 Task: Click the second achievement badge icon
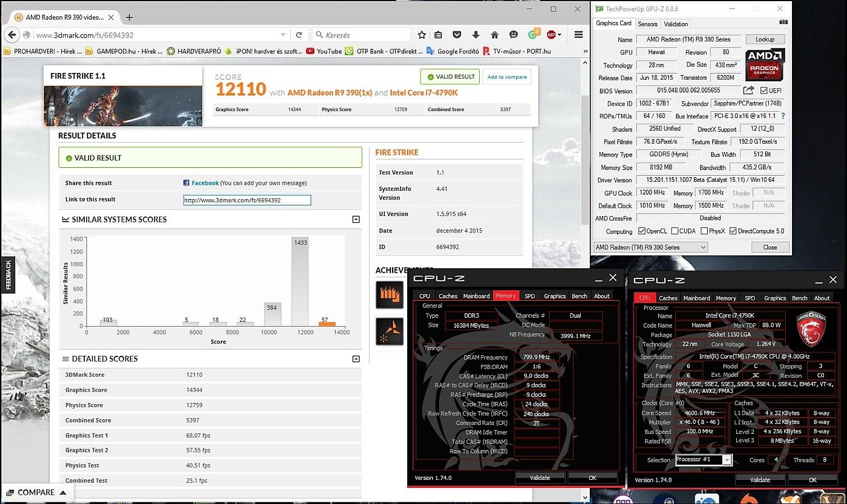pyautogui.click(x=389, y=331)
